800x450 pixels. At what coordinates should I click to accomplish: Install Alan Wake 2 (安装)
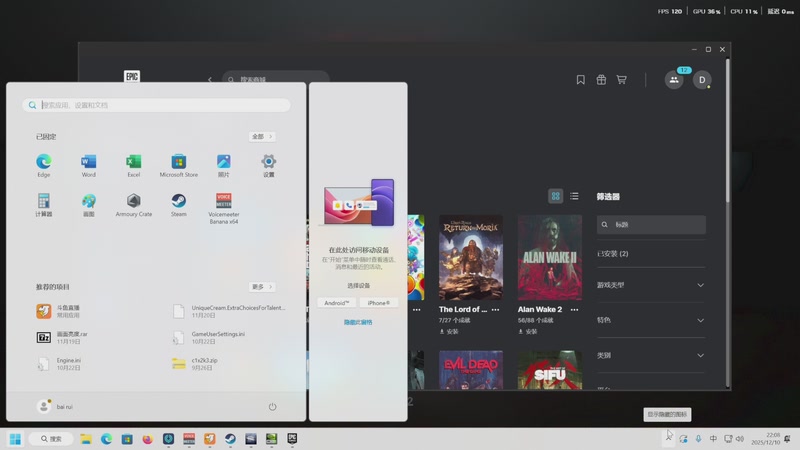click(528, 332)
